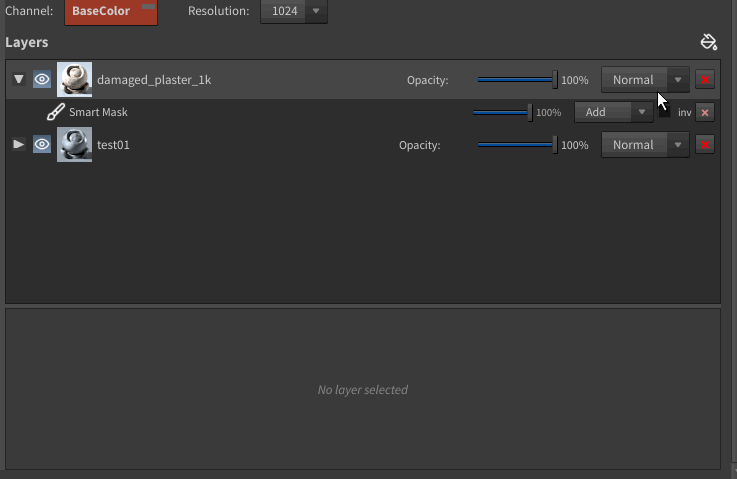Click the Smart Mask opacity slider
Viewport: 737px width, 479px height.
click(501, 112)
